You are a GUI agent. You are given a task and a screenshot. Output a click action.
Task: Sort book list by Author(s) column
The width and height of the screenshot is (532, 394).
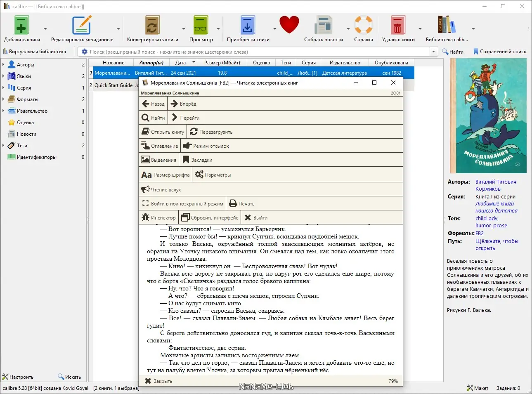pyautogui.click(x=151, y=63)
